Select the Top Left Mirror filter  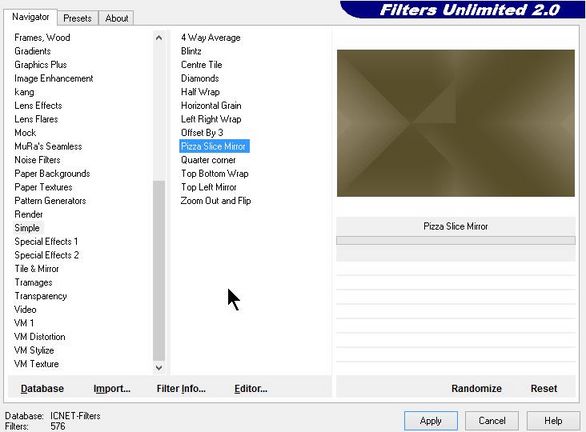coord(209,187)
